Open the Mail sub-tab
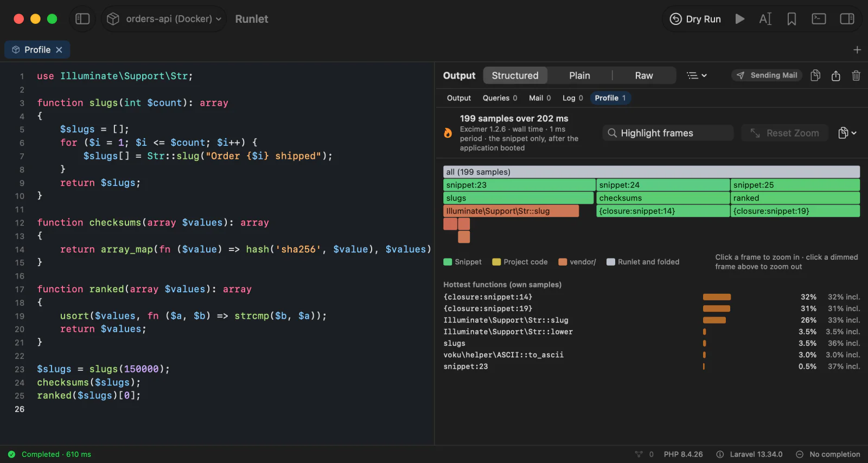Screen dimensions: 868x463 (540, 98)
